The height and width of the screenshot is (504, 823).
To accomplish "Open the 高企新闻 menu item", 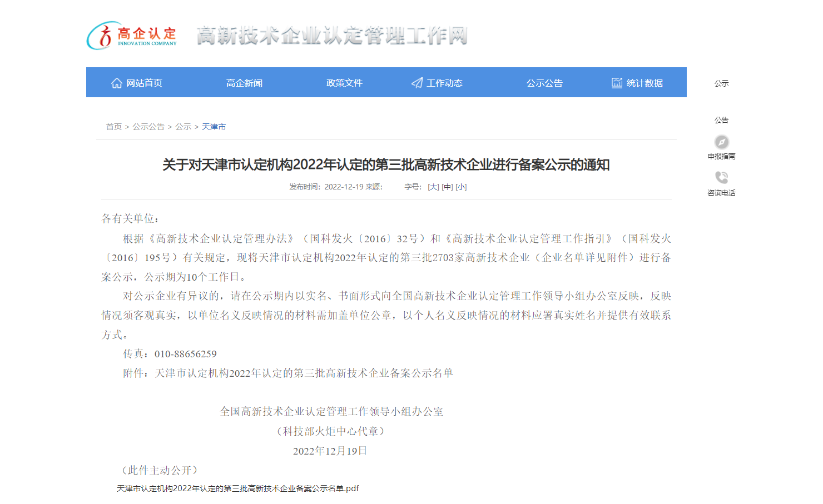I will pyautogui.click(x=245, y=83).
